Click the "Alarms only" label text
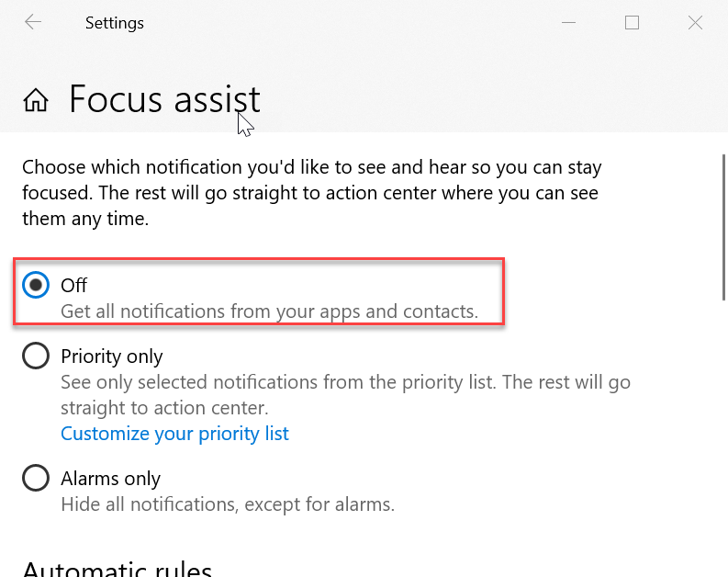Viewport: 728px width, 577px height. click(110, 478)
